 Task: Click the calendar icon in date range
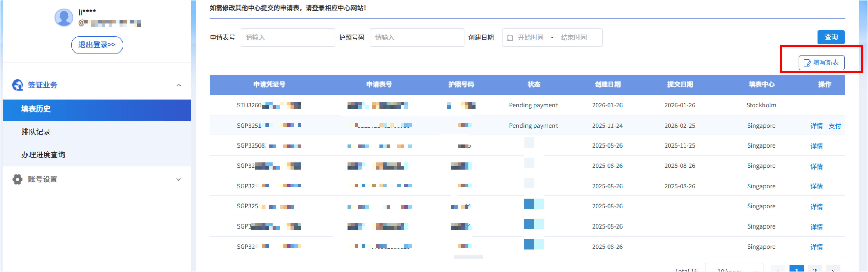(509, 38)
